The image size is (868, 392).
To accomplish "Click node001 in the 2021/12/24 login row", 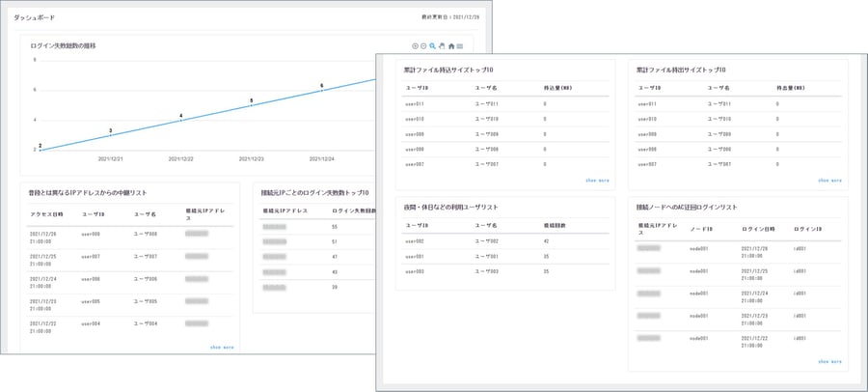I will point(700,294).
